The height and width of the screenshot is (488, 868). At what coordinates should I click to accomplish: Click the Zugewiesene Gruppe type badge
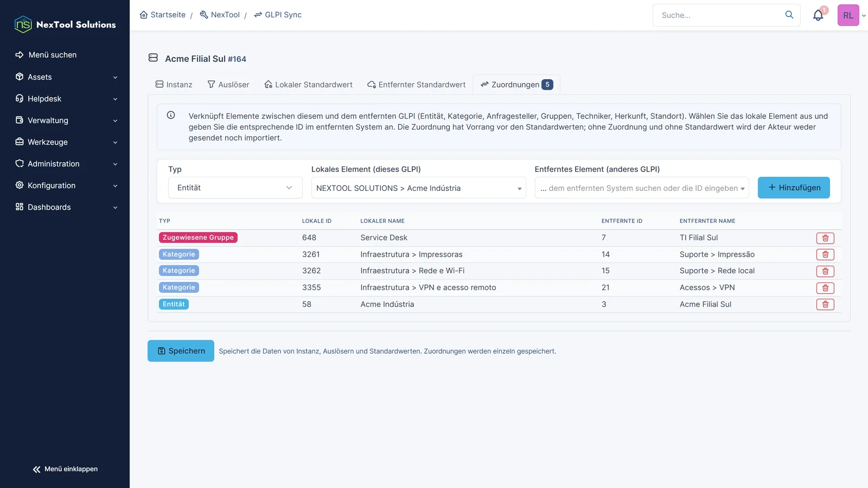pos(198,237)
